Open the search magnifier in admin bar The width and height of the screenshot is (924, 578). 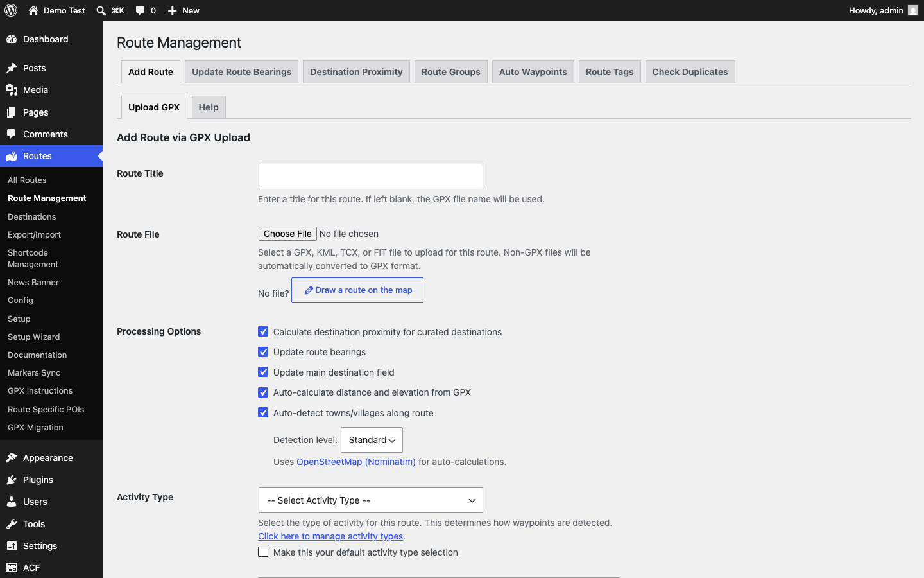101,10
